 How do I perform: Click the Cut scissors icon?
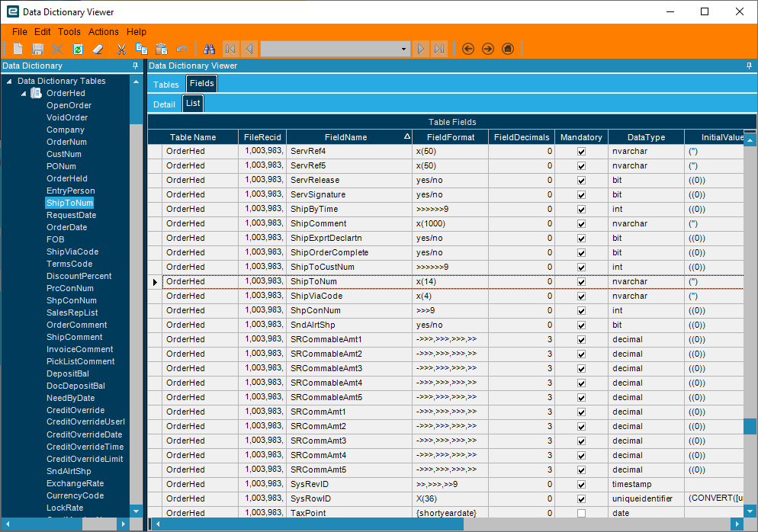pyautogui.click(x=121, y=49)
